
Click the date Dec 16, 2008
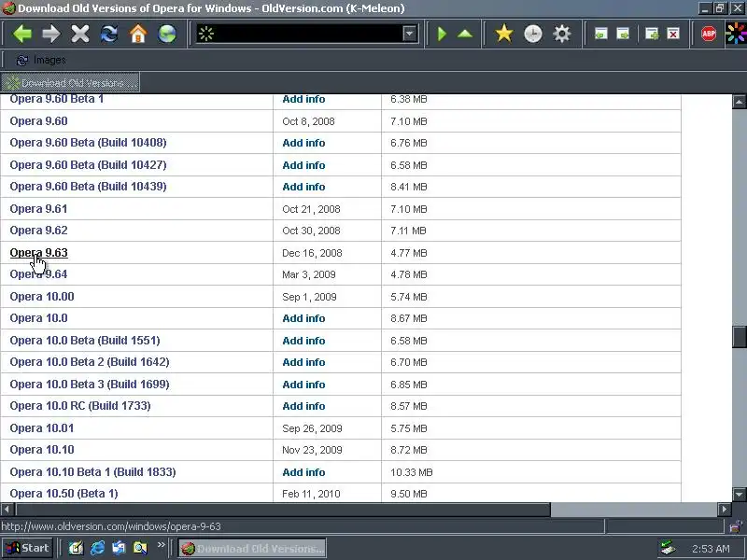point(312,253)
